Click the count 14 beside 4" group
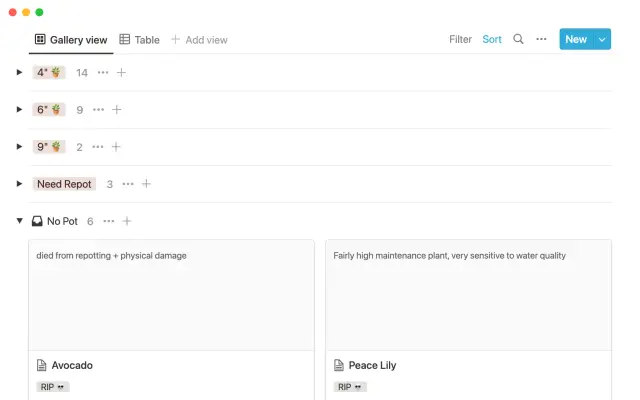Viewport: 640px width, 400px height. [x=82, y=73]
